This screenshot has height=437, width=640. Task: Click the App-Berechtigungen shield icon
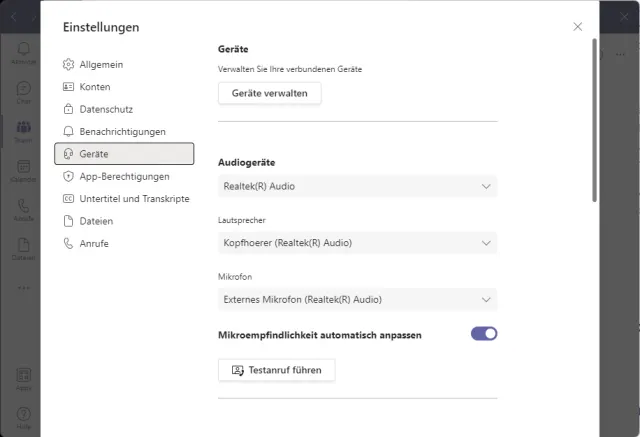69,176
